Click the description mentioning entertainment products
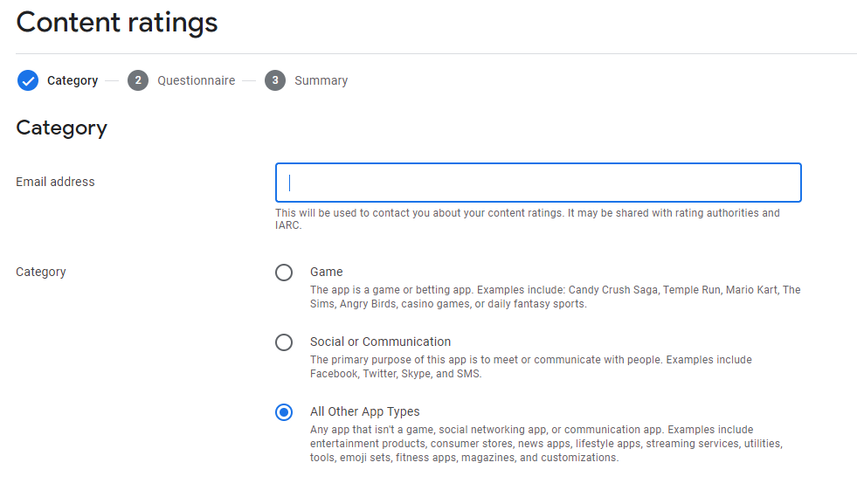This screenshot has height=504, width=857. pyautogui.click(x=546, y=444)
